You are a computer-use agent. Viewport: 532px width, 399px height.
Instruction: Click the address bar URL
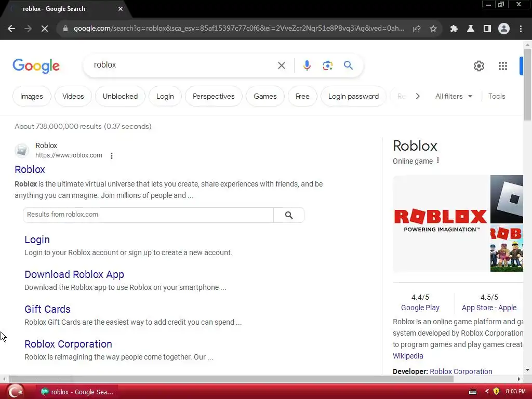tap(238, 29)
